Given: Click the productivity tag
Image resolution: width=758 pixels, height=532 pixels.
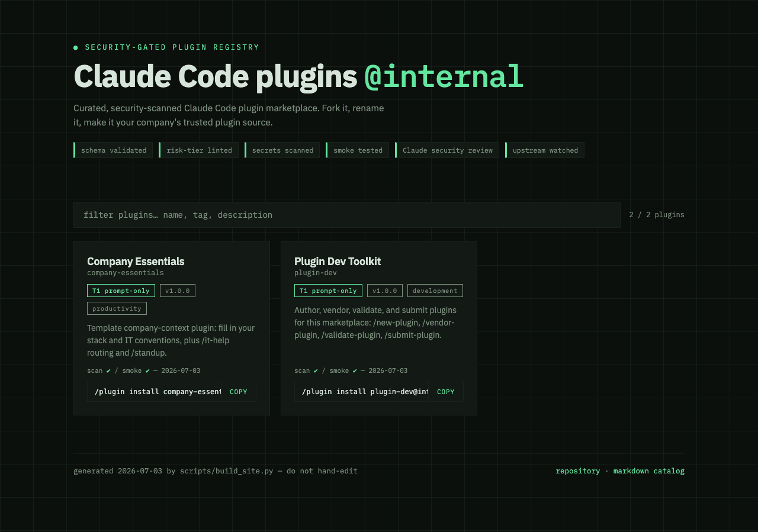Looking at the screenshot, I should pos(117,308).
